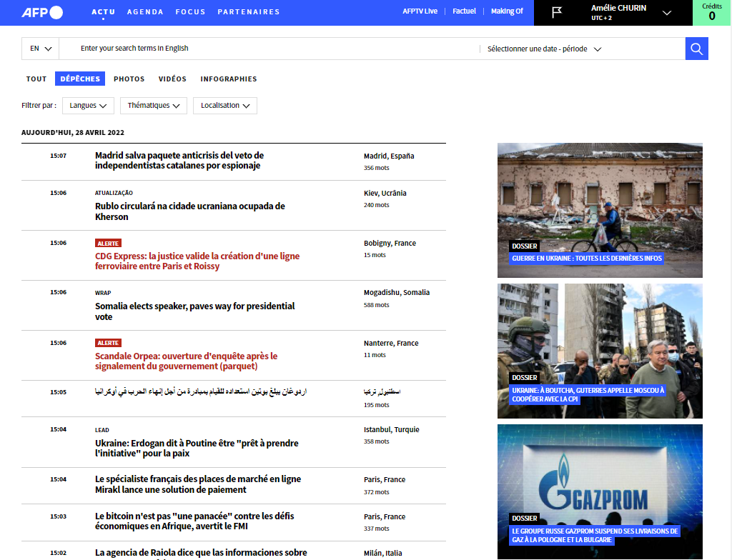Viewport: 732px width, 560px height.
Task: Click the Istanbul, Turquie location
Action: 392,429
